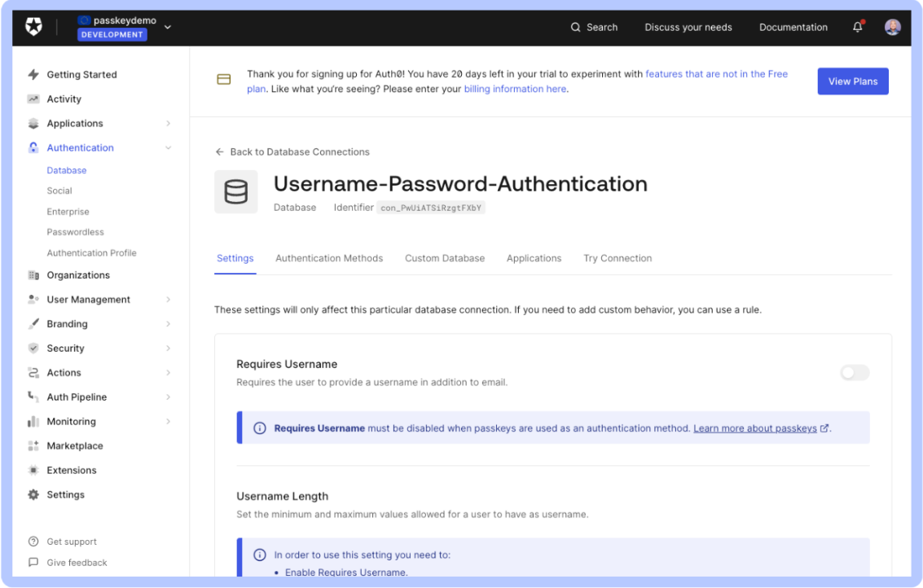Click the Authentication lock icon
The image size is (923, 588).
33,147
